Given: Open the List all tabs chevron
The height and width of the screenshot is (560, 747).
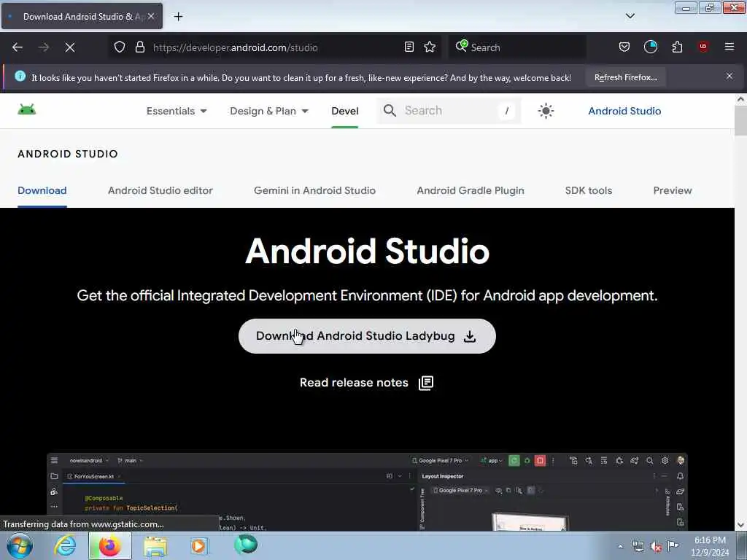Looking at the screenshot, I should tap(630, 16).
